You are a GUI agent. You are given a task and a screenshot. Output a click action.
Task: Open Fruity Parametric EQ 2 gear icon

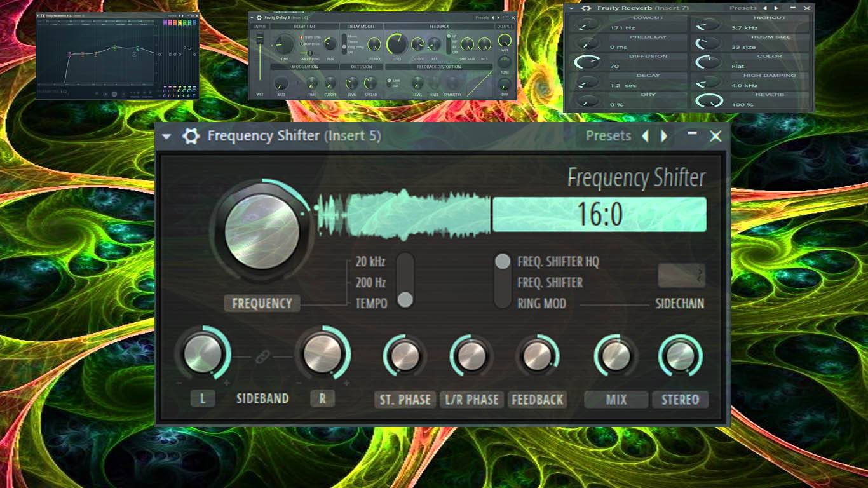tap(43, 16)
